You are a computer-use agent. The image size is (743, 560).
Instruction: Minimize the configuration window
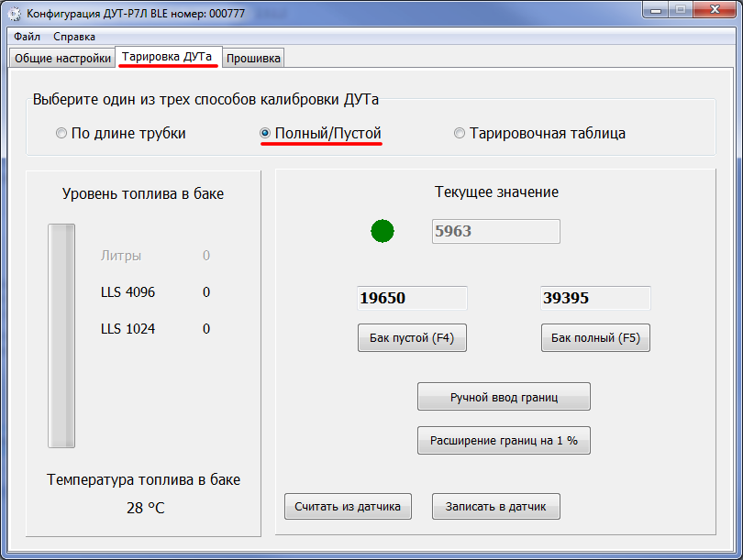[x=656, y=10]
